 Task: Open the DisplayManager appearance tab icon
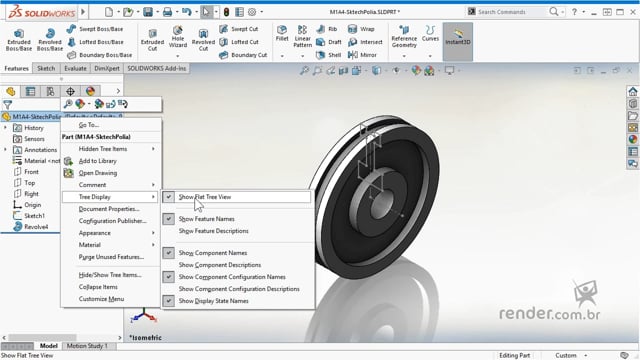pos(90,91)
